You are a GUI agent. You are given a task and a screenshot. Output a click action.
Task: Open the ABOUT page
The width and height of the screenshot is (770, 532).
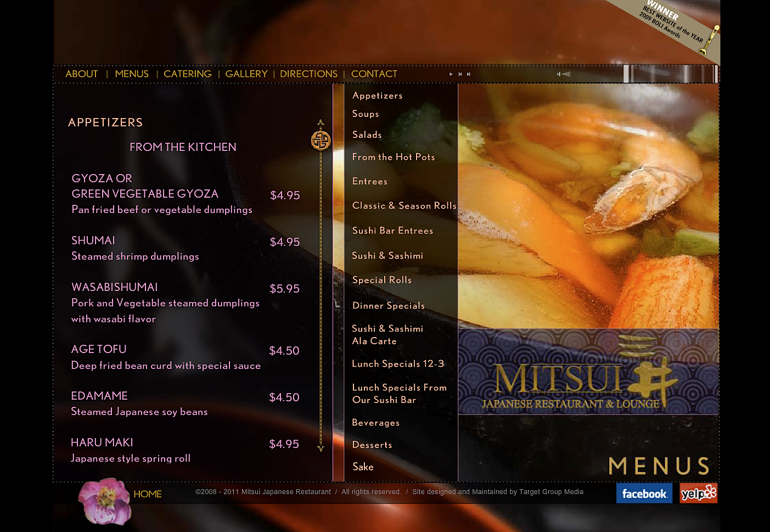pyautogui.click(x=82, y=74)
